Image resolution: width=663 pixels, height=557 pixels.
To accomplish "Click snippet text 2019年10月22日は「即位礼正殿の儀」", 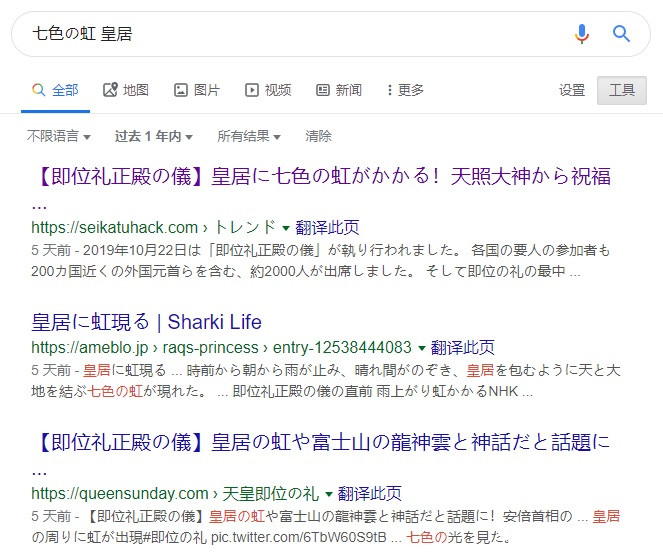I will tap(205, 250).
